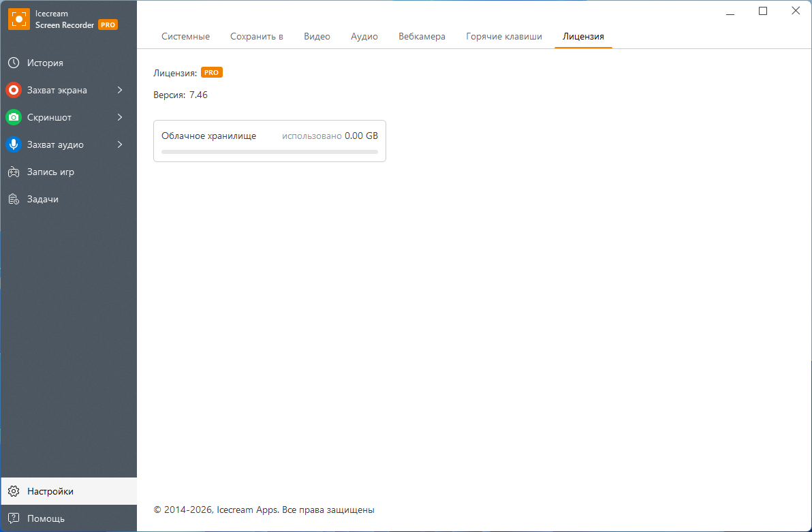Click the Задачи clipboard icon

coord(14,199)
